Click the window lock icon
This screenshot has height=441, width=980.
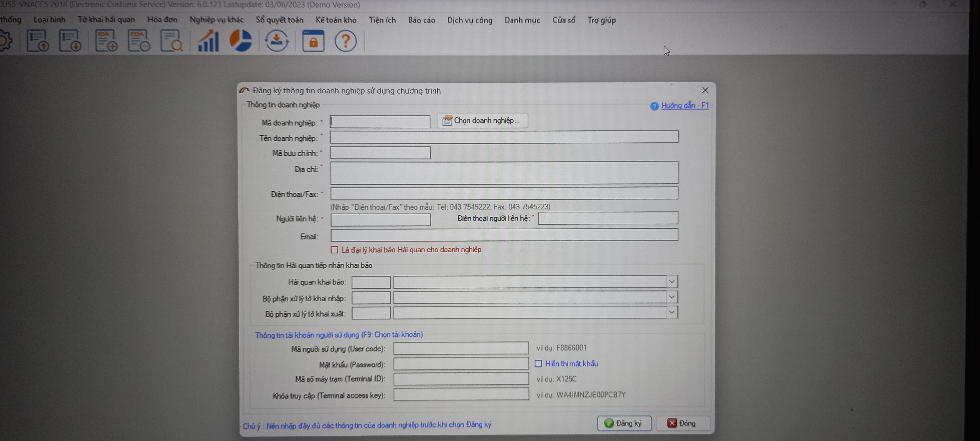point(313,41)
